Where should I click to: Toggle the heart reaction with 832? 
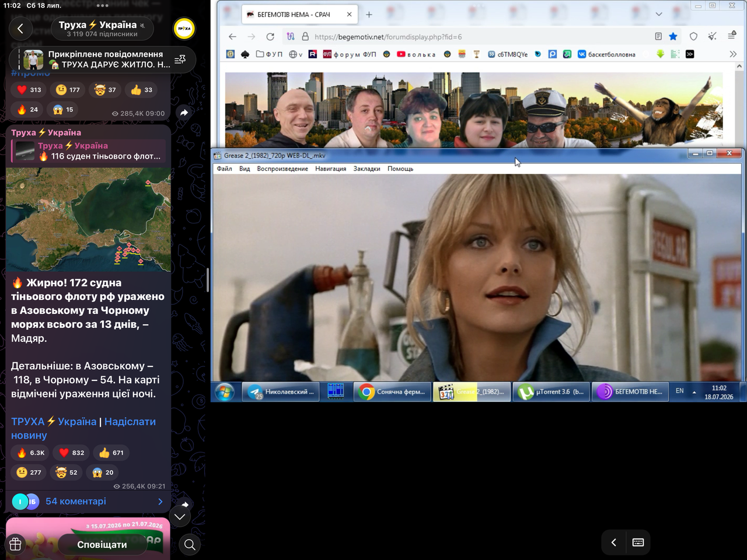click(x=71, y=453)
